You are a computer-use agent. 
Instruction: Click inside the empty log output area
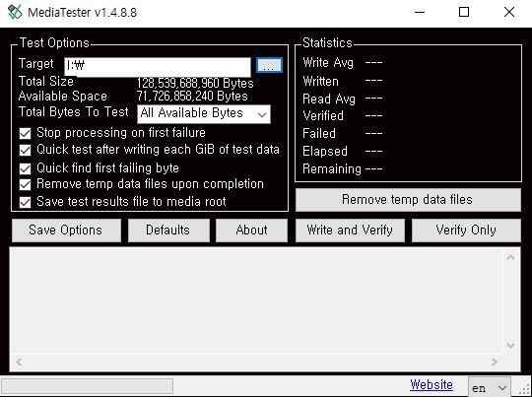(x=257, y=302)
